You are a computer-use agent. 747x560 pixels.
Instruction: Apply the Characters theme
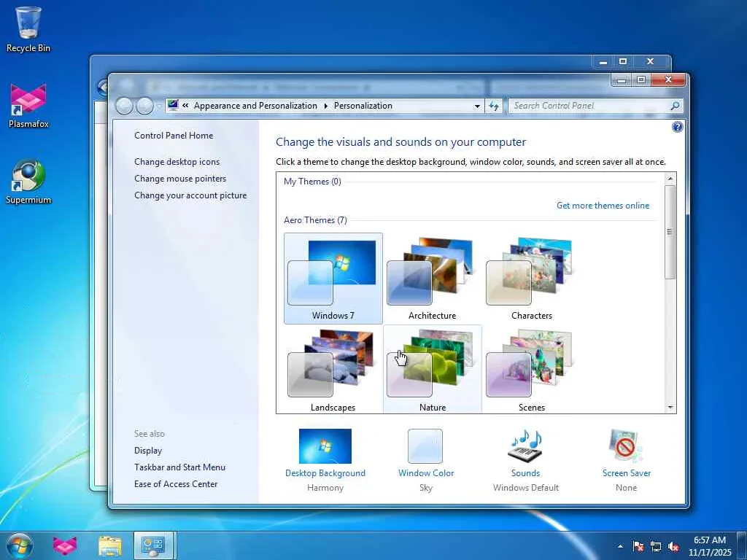click(x=532, y=279)
